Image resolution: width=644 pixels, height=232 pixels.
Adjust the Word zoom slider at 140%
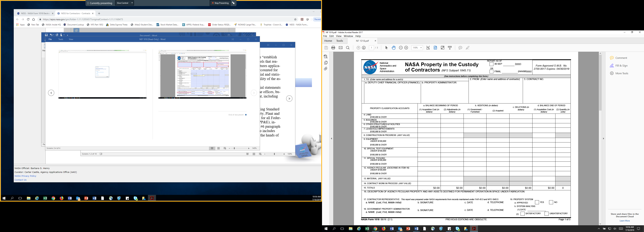pos(234,148)
